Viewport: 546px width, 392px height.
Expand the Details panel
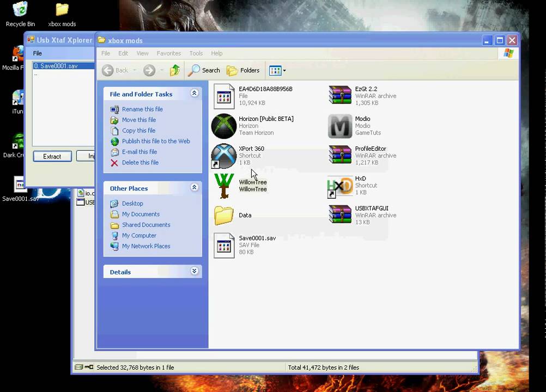pyautogui.click(x=195, y=271)
